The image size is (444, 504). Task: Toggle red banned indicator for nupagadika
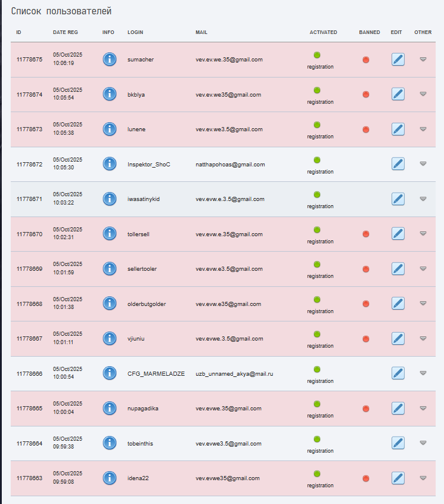[366, 409]
